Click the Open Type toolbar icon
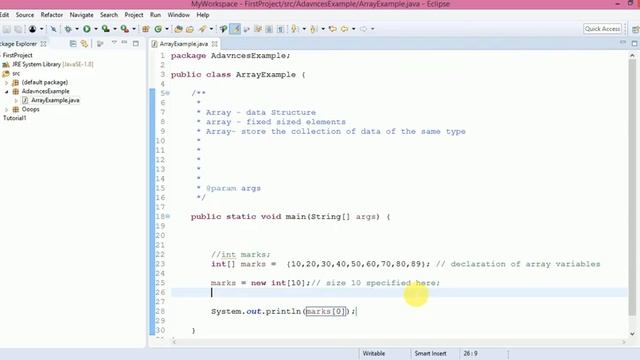The width and height of the screenshot is (640, 360). 178,29
